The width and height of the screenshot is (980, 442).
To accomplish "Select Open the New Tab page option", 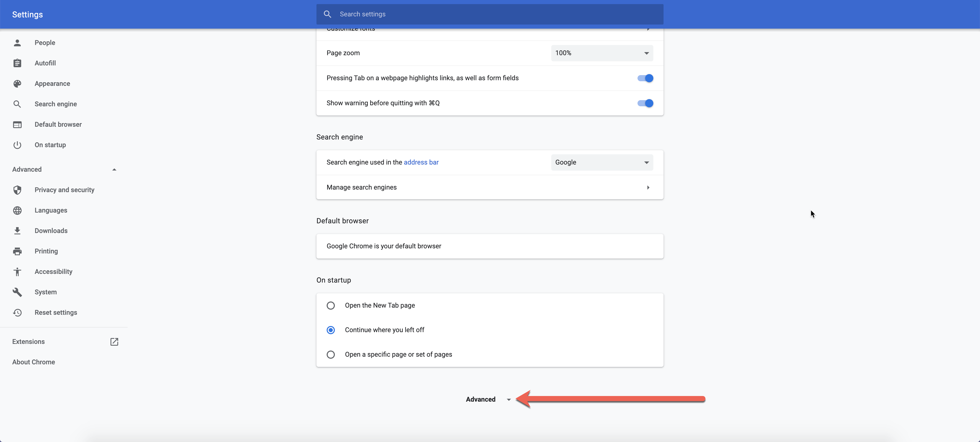I will [330, 305].
